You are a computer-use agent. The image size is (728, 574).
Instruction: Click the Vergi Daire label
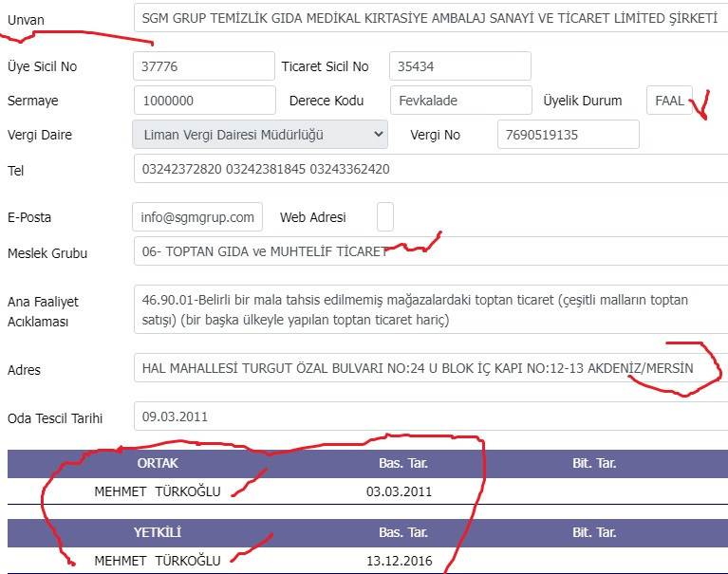(x=40, y=135)
